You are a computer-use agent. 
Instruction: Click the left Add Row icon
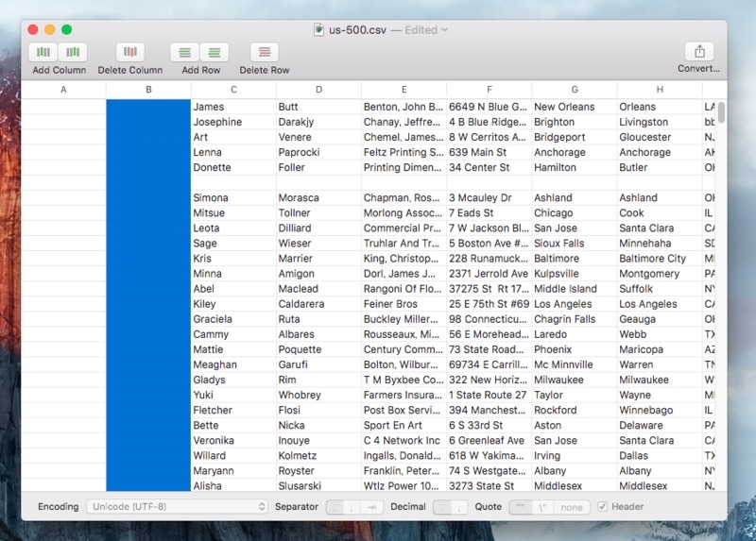[185, 52]
